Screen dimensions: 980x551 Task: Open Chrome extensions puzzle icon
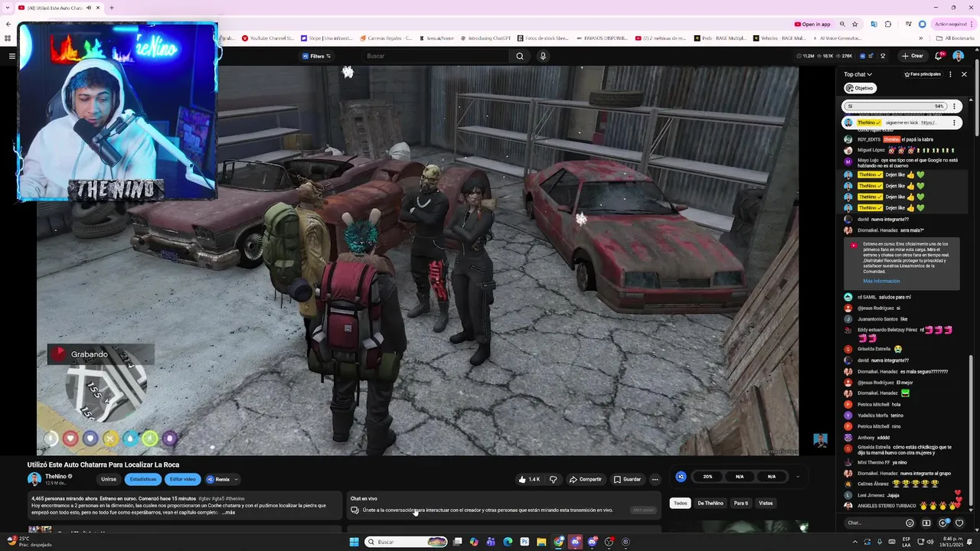(x=888, y=24)
